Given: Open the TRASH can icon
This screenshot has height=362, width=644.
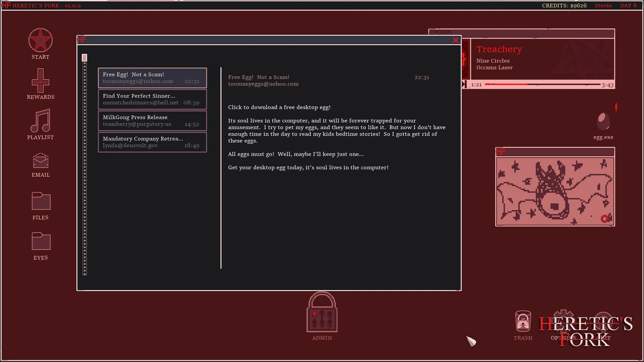Looking at the screenshot, I should 523,321.
